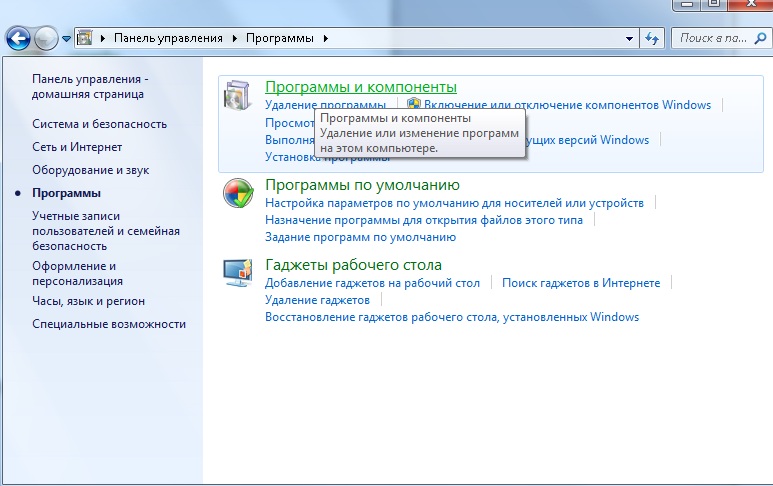Open Учетные записи пользователей и семейная безопасность

click(x=106, y=231)
